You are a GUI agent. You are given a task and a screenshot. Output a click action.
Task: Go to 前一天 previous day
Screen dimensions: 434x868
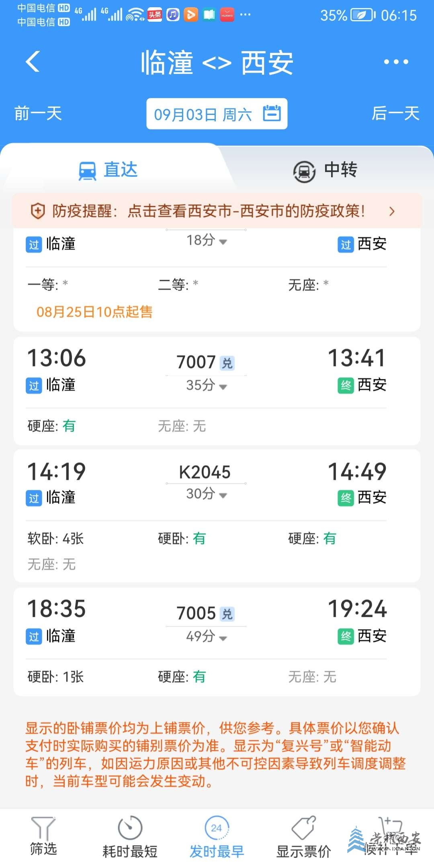[x=38, y=113]
